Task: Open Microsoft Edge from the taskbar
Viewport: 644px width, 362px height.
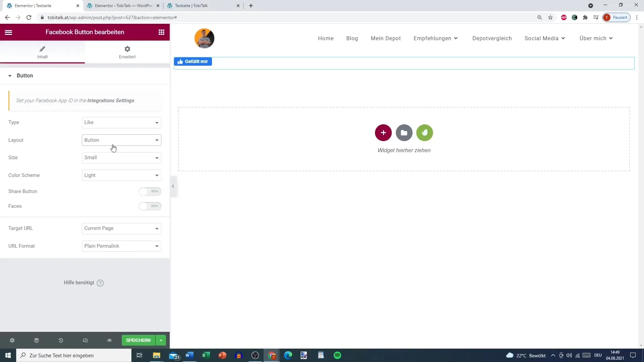Action: (x=288, y=355)
